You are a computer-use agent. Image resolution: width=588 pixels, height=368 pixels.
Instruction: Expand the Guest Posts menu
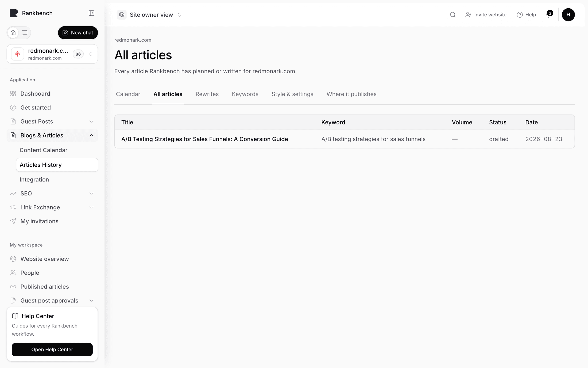point(52,122)
